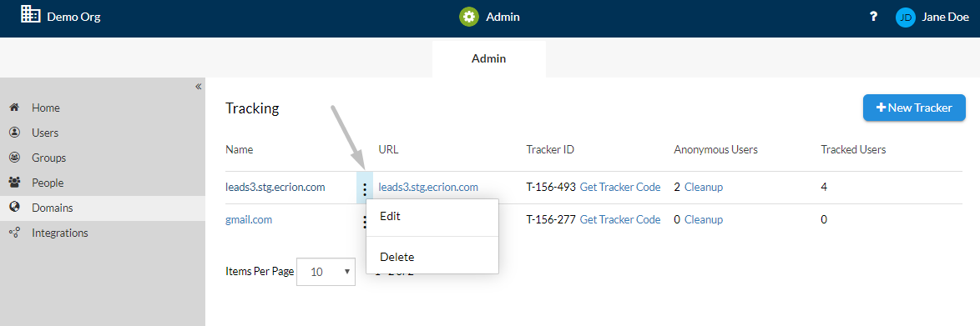Image resolution: width=980 pixels, height=326 pixels.
Task: Click the Groups icon in sidebar
Action: coord(14,158)
